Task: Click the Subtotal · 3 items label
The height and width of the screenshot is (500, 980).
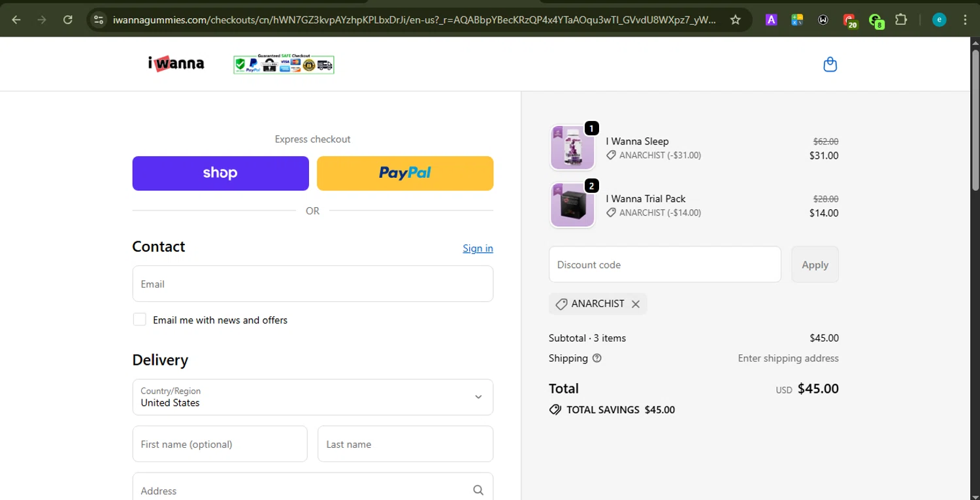Action: point(587,338)
